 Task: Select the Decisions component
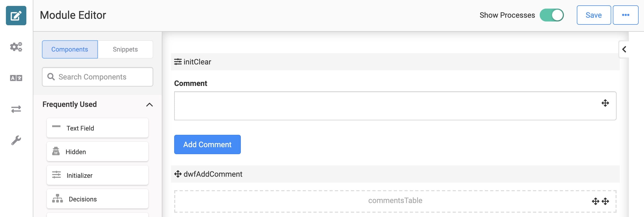click(x=98, y=199)
